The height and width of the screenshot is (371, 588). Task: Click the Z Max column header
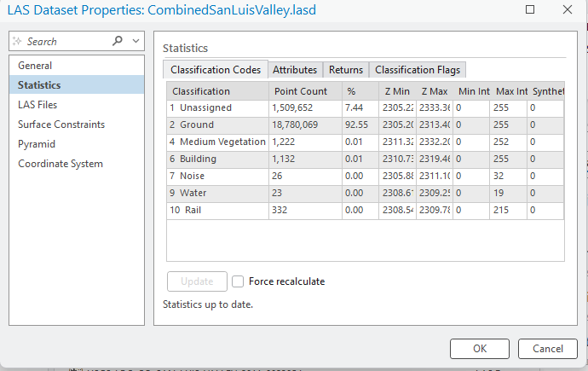pos(435,91)
